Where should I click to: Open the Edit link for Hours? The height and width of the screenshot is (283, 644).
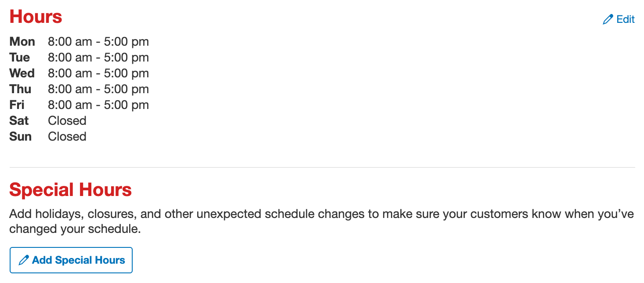coord(619,19)
